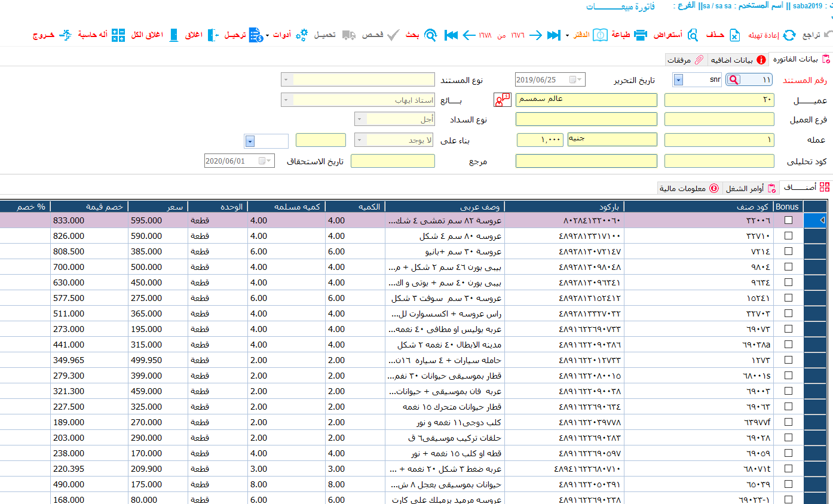Tick the Bonus checkbox for item ٣٢٠٠٦
The image size is (833, 504).
(x=789, y=220)
